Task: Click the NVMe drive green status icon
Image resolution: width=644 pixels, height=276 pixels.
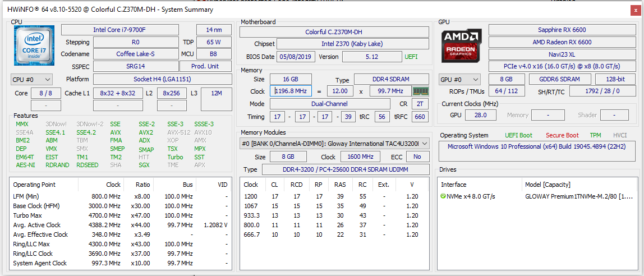Action: click(x=443, y=196)
